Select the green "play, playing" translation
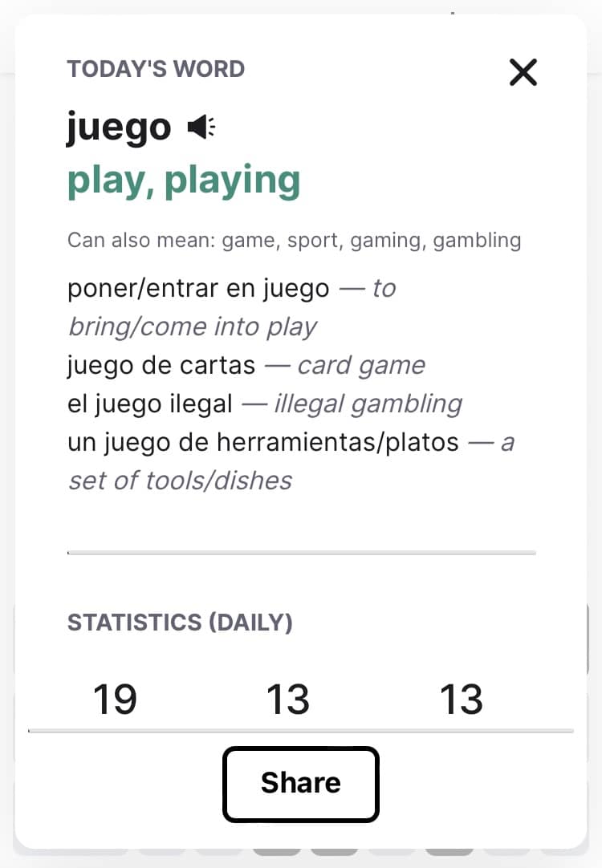Screen dimensions: 602x868 (184, 181)
